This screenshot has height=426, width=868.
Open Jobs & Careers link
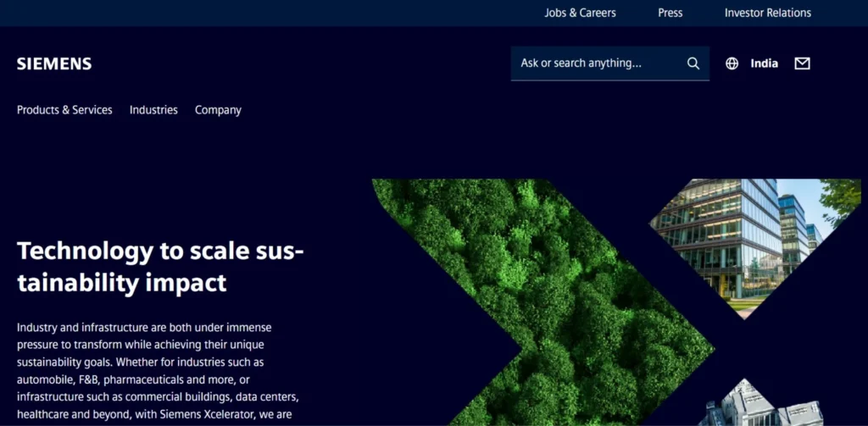(x=580, y=13)
